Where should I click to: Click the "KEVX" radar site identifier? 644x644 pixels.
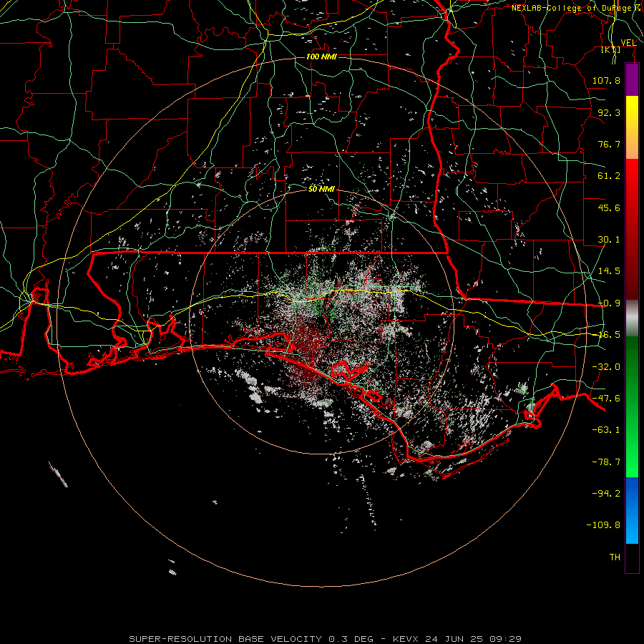pos(404,639)
